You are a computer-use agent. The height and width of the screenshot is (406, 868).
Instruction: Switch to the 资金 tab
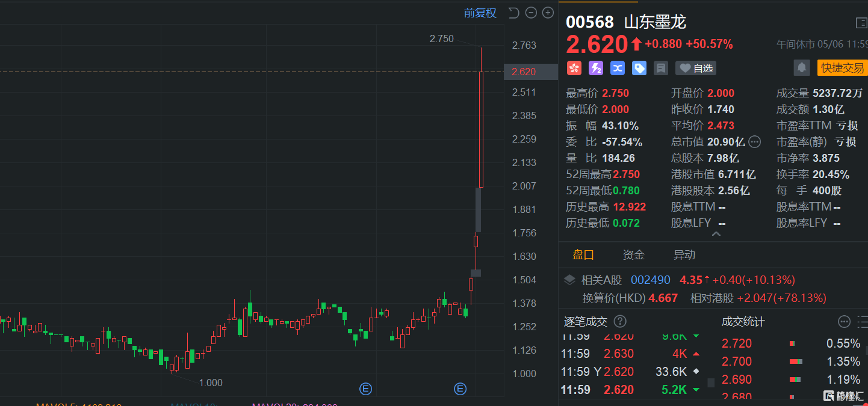[x=634, y=255]
